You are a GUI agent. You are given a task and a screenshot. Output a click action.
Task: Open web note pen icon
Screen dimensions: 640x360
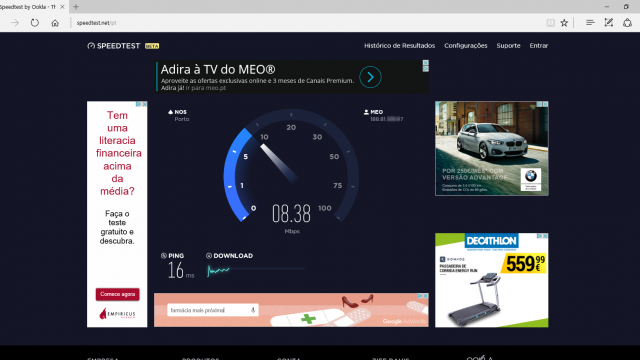click(609, 23)
